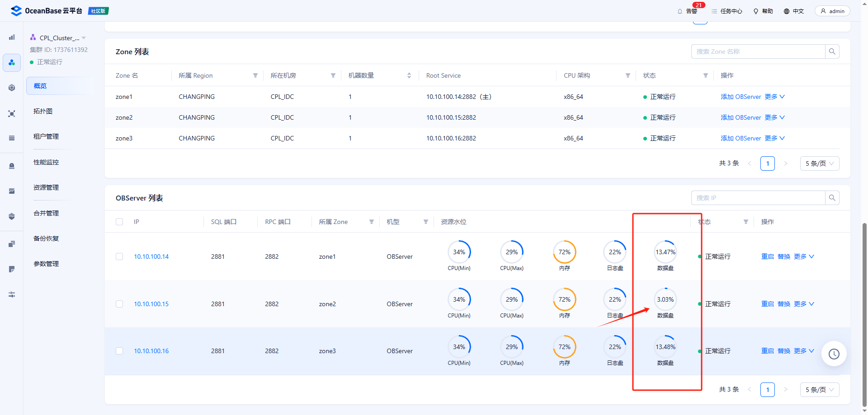The height and width of the screenshot is (415, 868).
Task: Click the 34% CPU(Min) gauge for 10.10.100.16
Action: pos(459,347)
